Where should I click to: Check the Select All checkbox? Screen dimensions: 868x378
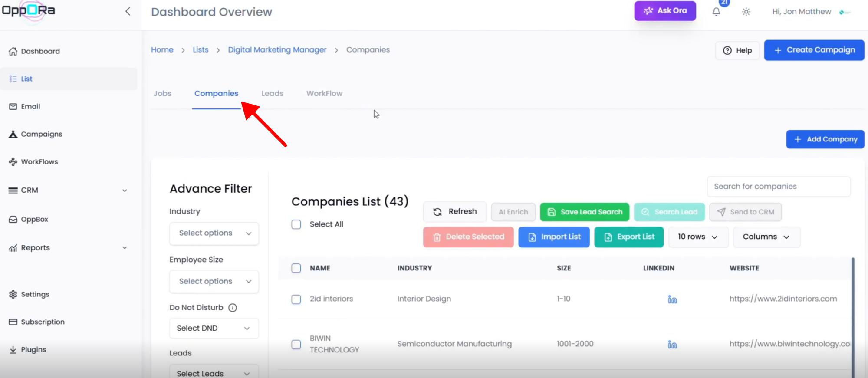(296, 224)
